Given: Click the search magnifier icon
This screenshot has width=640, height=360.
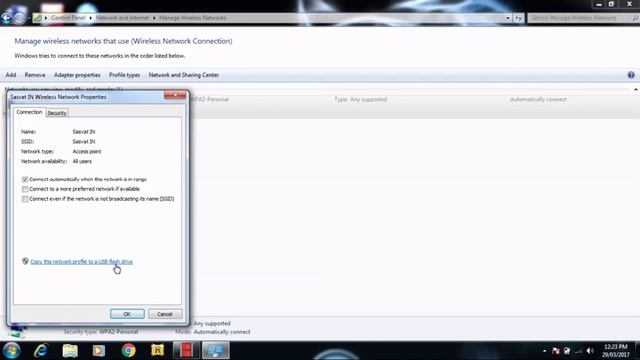Looking at the screenshot, I should [x=635, y=18].
